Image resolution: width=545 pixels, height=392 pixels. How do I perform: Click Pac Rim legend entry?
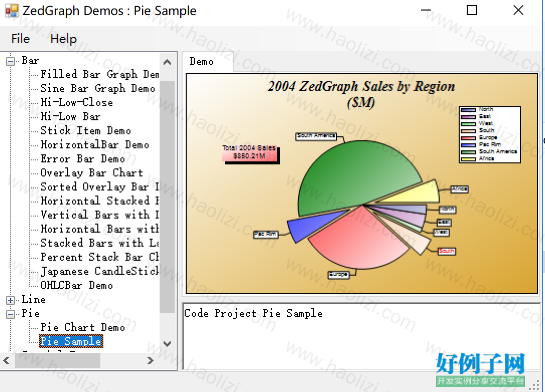click(x=481, y=145)
